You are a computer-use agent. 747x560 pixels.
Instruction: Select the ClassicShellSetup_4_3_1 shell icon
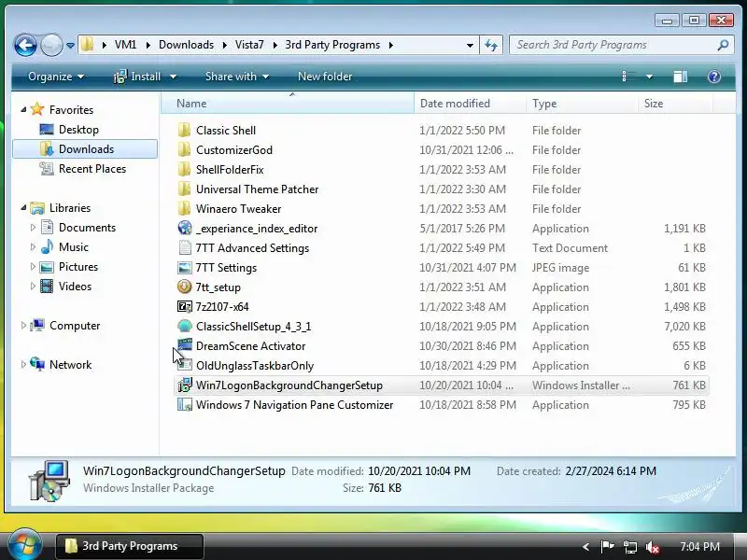[x=184, y=326]
